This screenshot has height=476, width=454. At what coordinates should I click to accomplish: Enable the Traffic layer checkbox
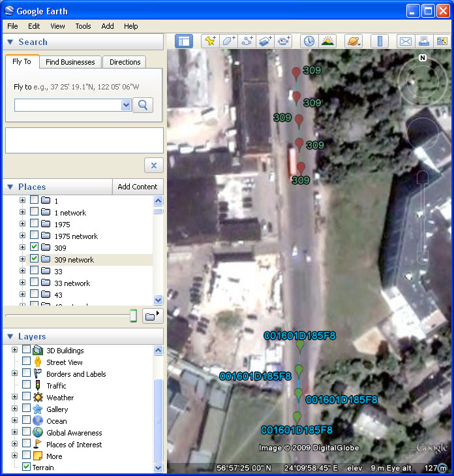click(x=26, y=385)
